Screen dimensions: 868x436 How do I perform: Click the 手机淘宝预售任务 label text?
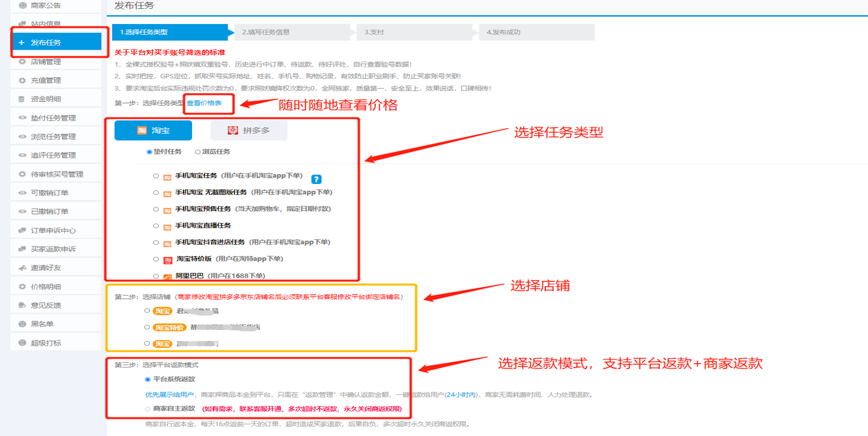tap(203, 209)
